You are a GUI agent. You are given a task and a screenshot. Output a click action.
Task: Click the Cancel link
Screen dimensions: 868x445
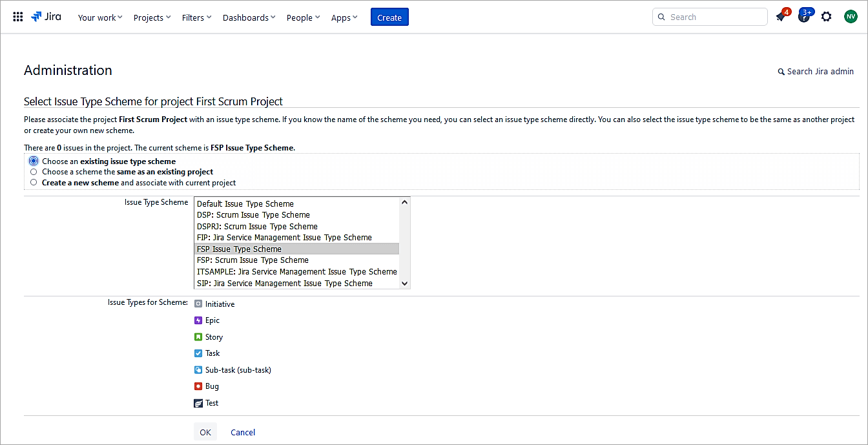[243, 432]
